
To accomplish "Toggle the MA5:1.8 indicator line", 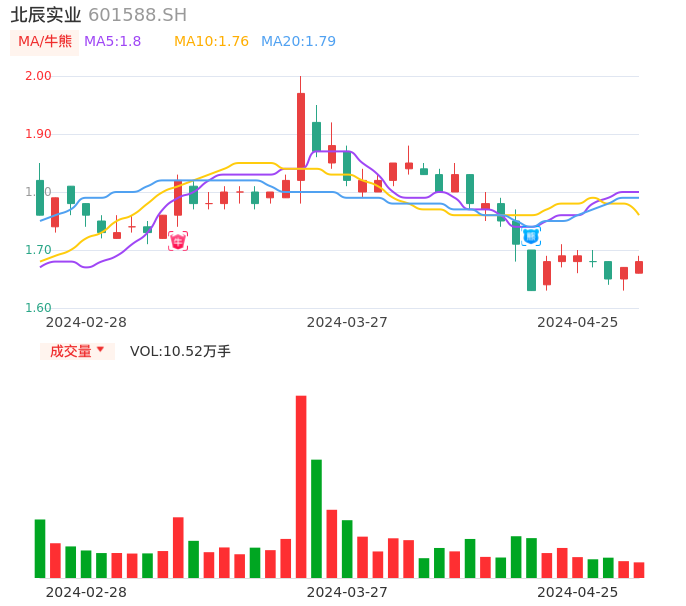I will click(x=112, y=42).
